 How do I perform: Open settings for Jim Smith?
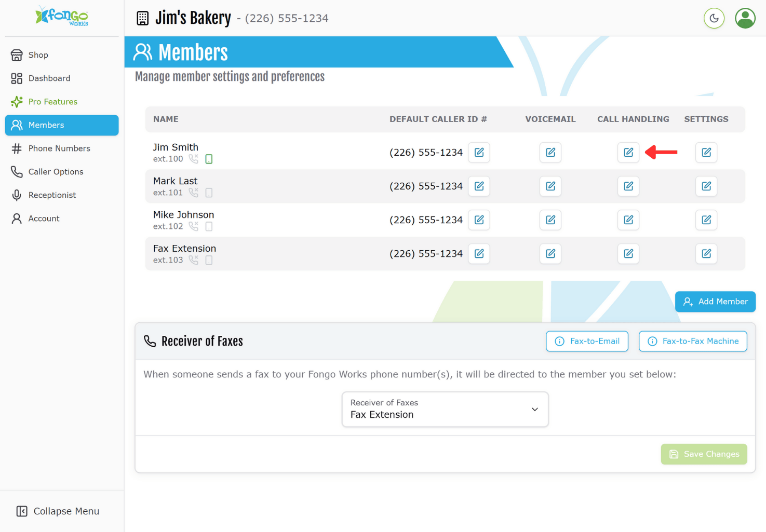click(x=706, y=153)
